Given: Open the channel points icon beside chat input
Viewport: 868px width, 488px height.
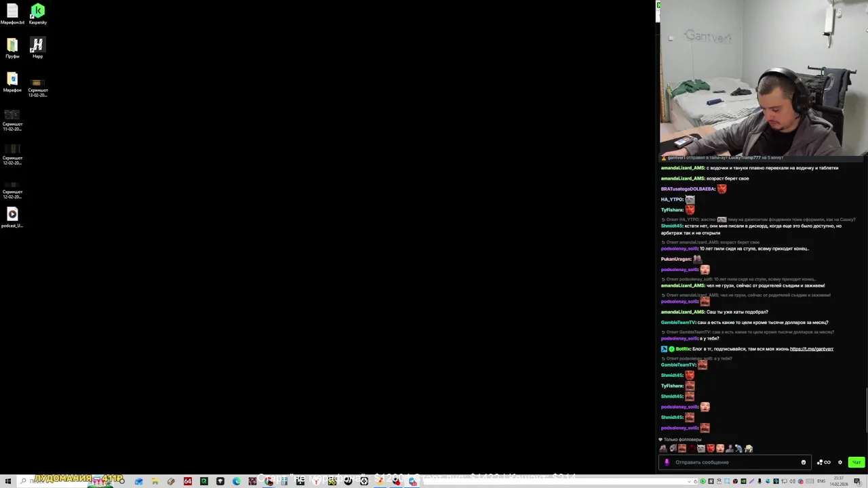Looking at the screenshot, I should [823, 462].
